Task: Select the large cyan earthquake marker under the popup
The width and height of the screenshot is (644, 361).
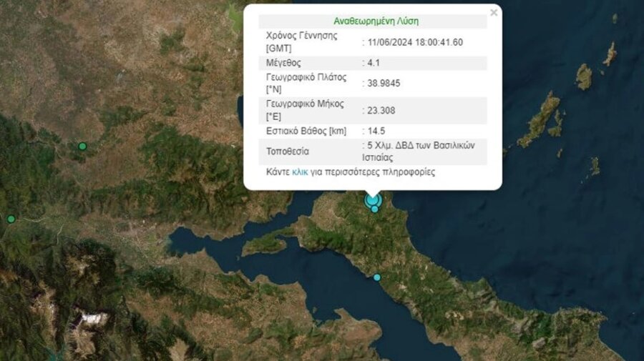Action: [373, 200]
